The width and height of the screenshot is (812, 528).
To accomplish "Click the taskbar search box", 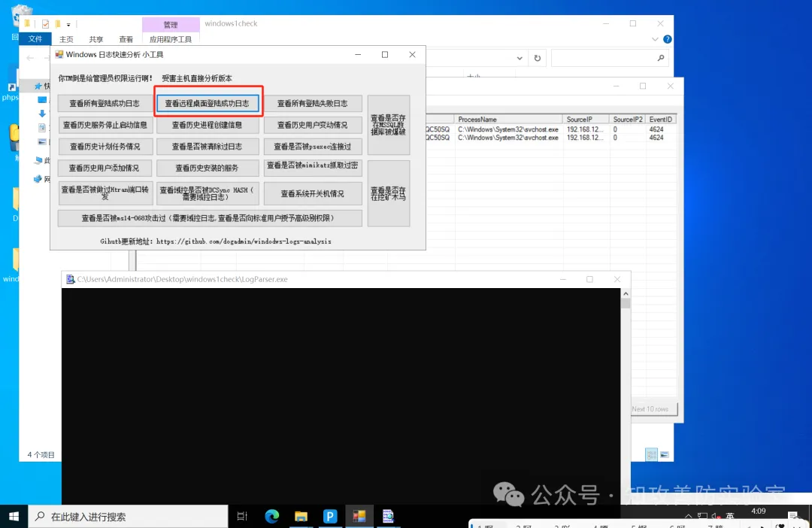I will (x=128, y=517).
